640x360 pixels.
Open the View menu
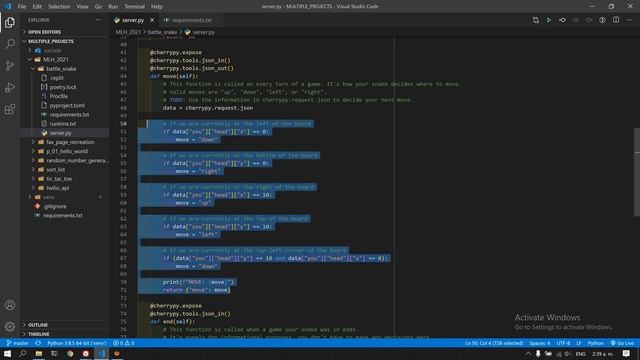point(82,7)
